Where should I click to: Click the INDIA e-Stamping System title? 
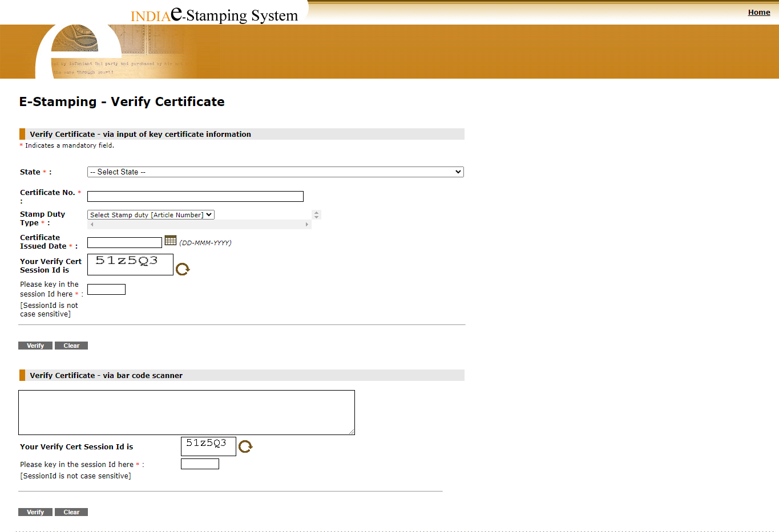(215, 14)
